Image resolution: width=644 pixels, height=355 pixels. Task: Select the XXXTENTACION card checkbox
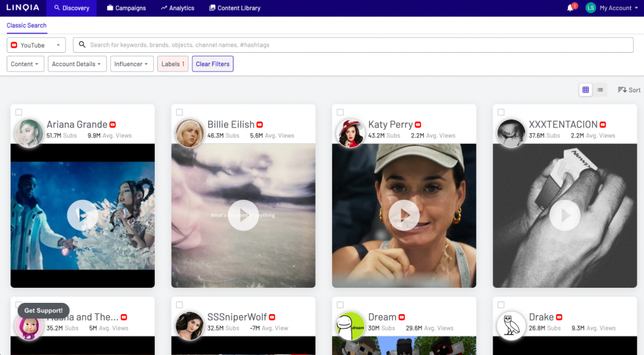501,112
